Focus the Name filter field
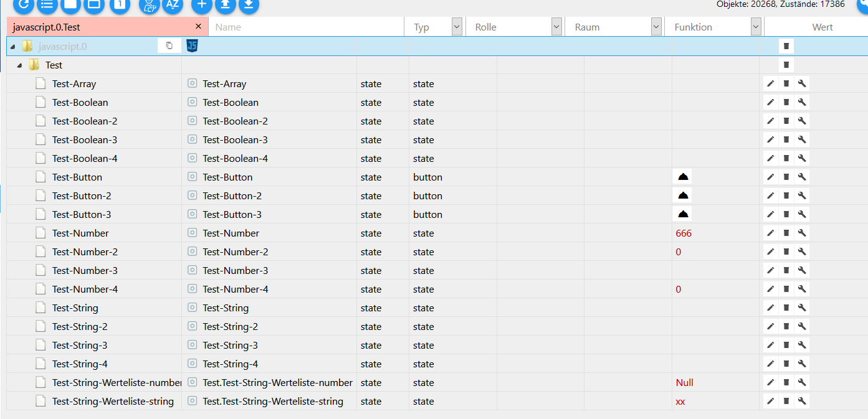This screenshot has height=419, width=868. [x=306, y=27]
